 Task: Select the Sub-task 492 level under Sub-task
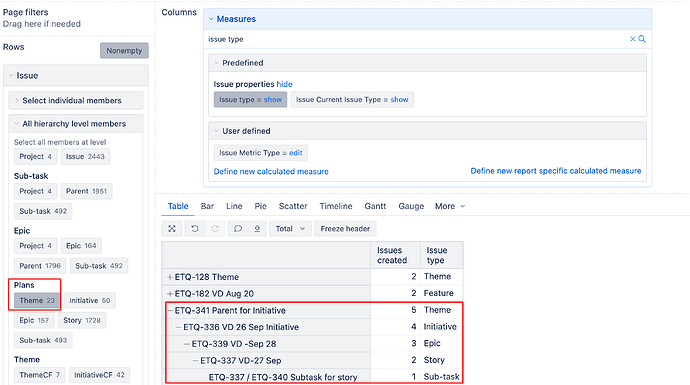pyautogui.click(x=43, y=211)
